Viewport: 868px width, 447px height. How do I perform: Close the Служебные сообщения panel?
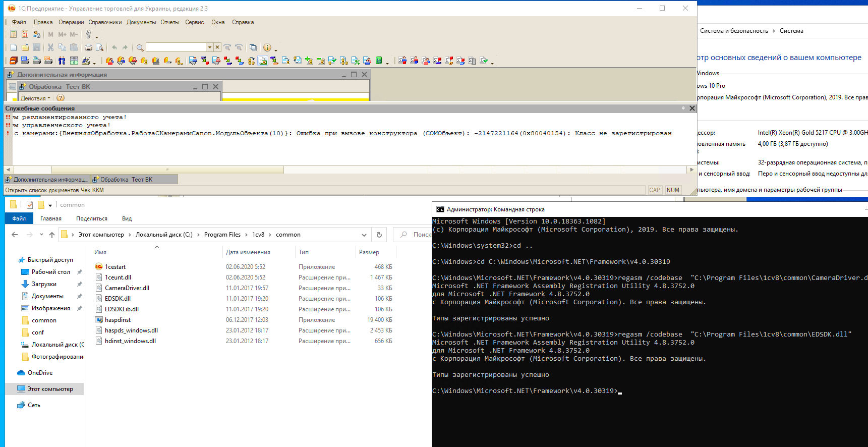692,108
